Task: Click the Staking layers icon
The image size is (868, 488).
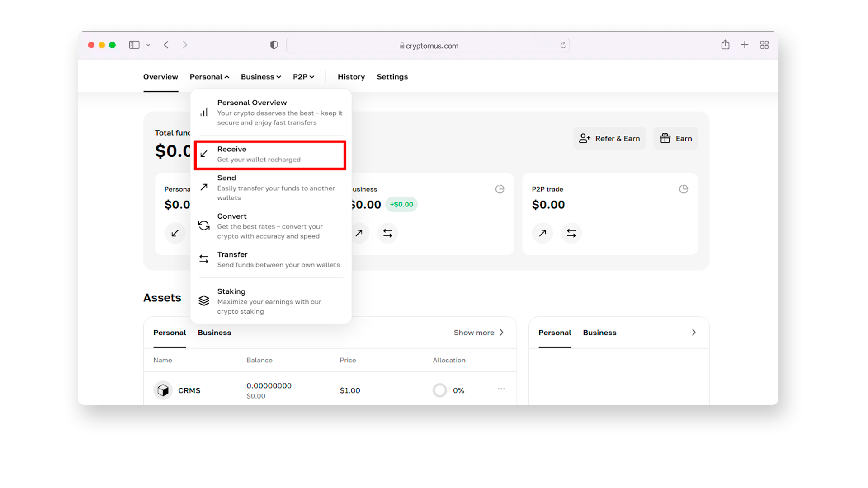Action: click(204, 300)
